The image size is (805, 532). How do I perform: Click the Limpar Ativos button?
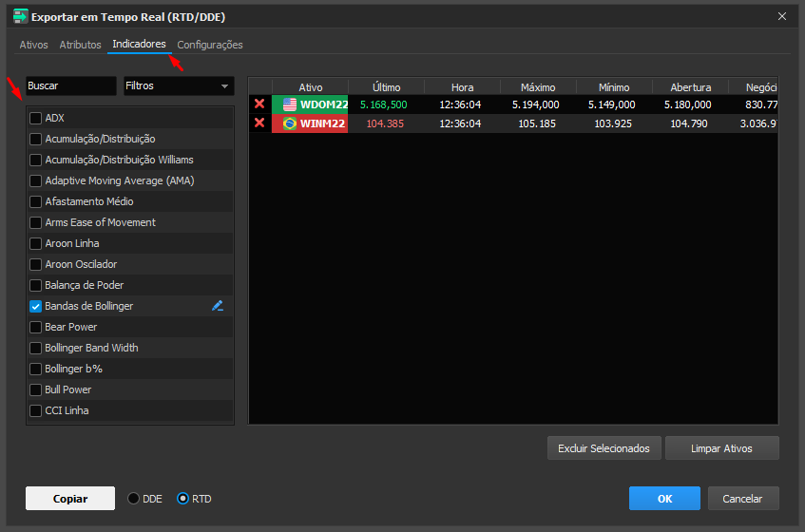pyautogui.click(x=721, y=448)
